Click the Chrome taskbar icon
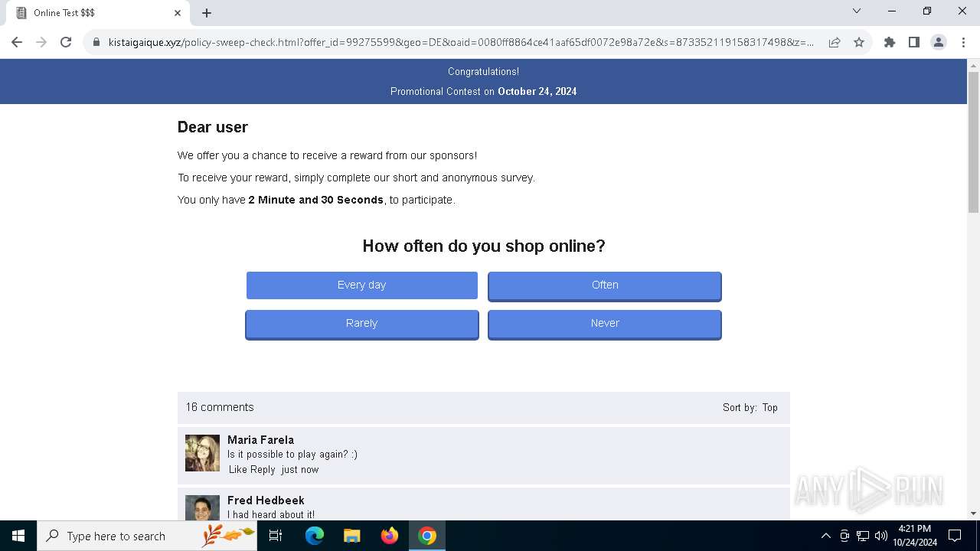980x551 pixels. (x=427, y=536)
